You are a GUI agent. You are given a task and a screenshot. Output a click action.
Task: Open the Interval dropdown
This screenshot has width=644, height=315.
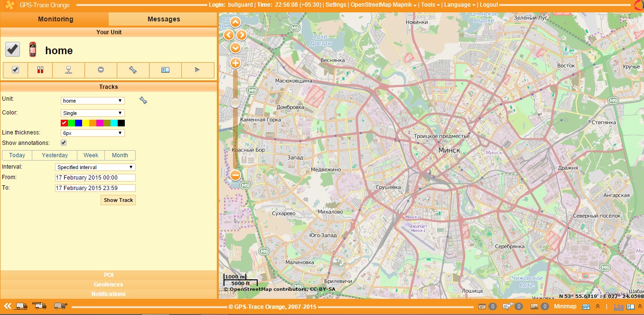pos(95,167)
